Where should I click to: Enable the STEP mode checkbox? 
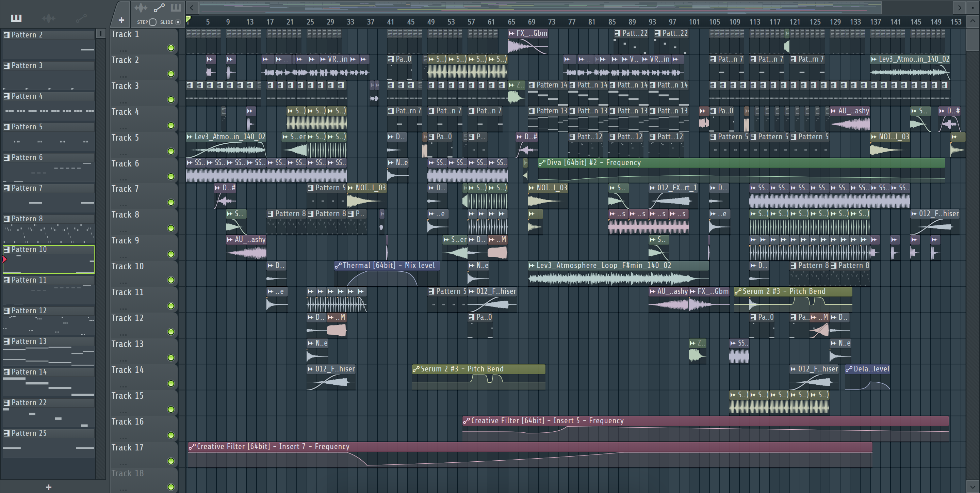(x=153, y=22)
